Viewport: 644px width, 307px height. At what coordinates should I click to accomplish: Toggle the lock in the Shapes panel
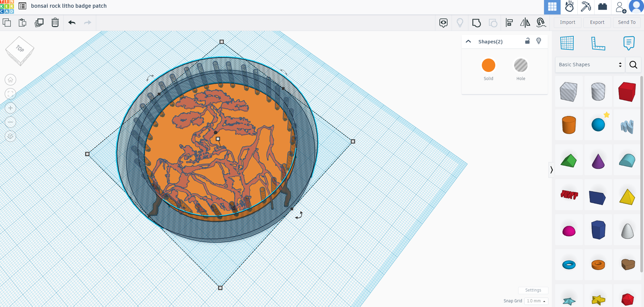527,41
